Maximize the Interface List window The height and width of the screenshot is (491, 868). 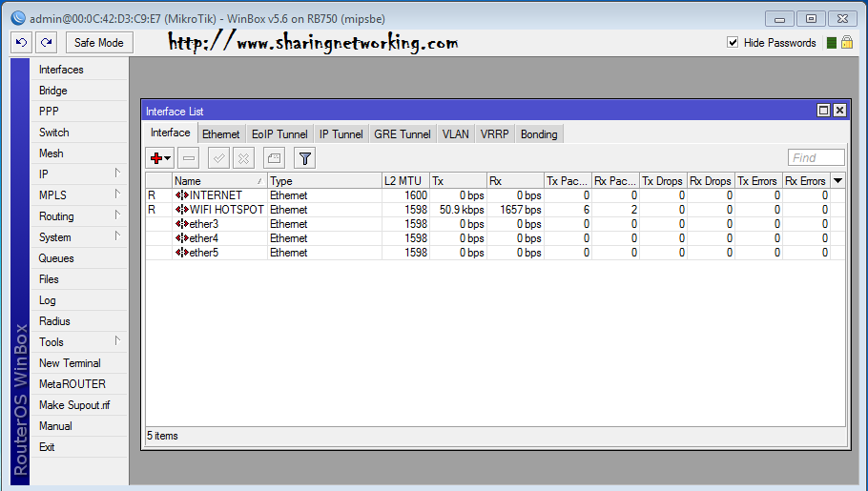824,111
